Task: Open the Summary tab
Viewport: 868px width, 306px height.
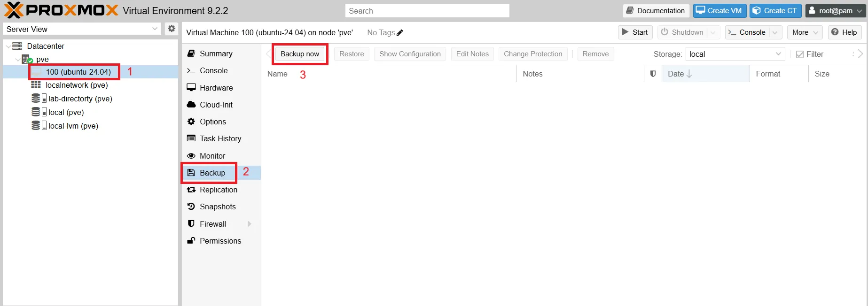Action: (x=221, y=54)
